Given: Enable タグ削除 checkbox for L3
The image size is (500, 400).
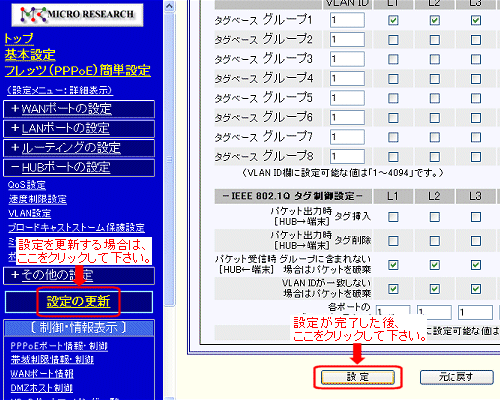Looking at the screenshot, I should pos(476,241).
